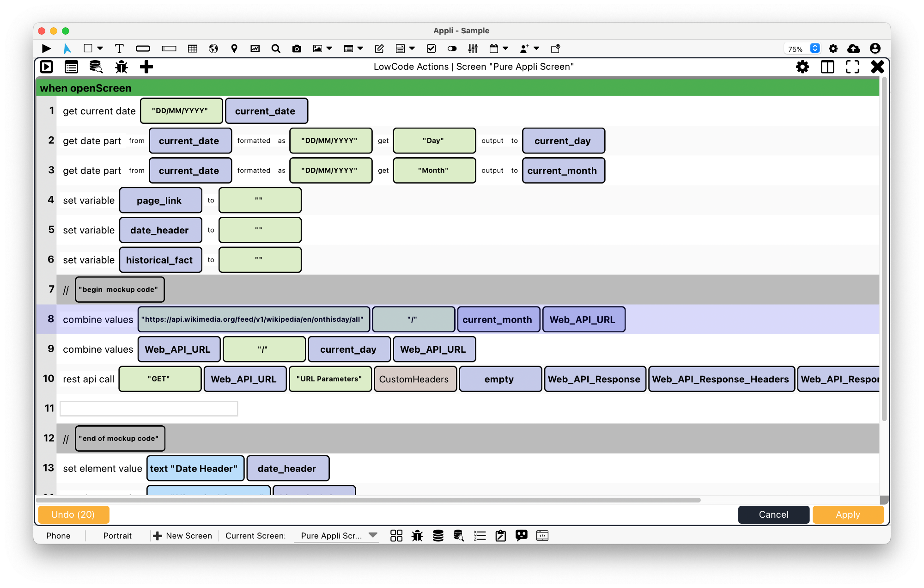Insert a chart element
924x588 pixels.
point(255,49)
